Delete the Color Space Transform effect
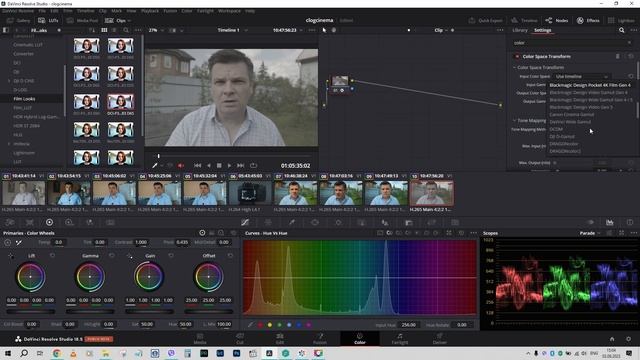This screenshot has height=360, width=640. [618, 56]
